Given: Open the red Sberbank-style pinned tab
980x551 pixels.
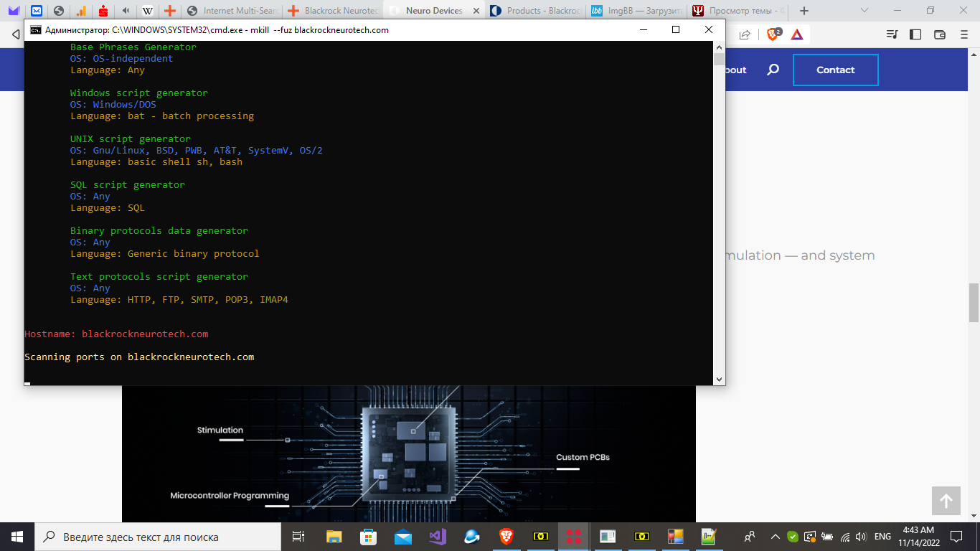Looking at the screenshot, I should 103,11.
